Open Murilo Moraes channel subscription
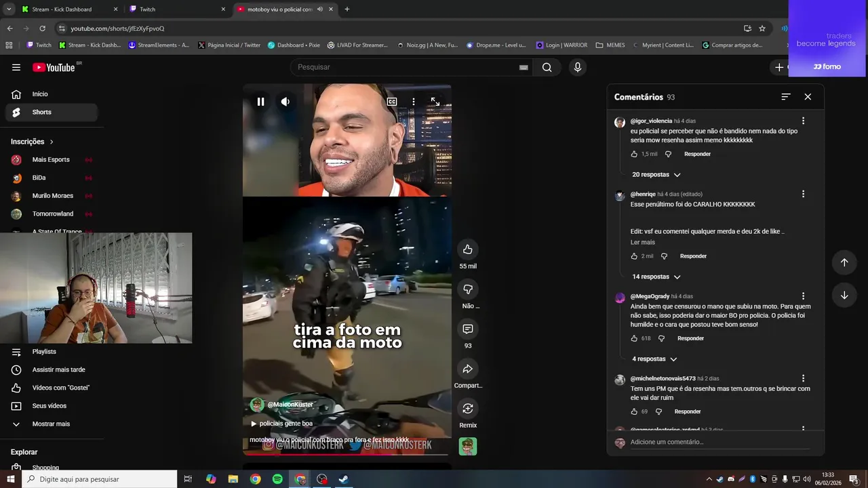This screenshot has height=488, width=868. (x=52, y=196)
